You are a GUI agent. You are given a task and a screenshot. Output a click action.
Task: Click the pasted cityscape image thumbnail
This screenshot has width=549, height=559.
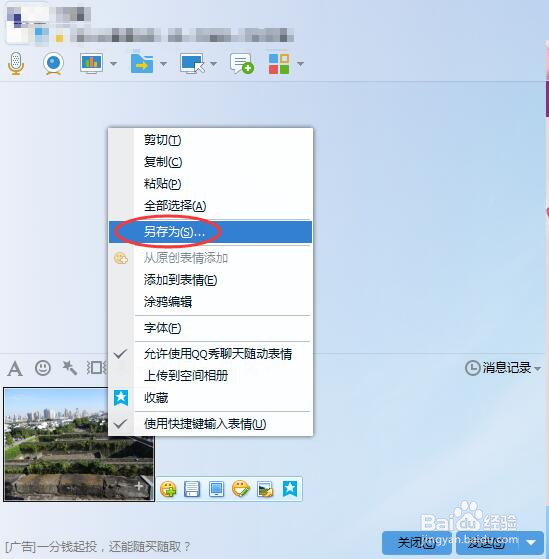point(79,444)
